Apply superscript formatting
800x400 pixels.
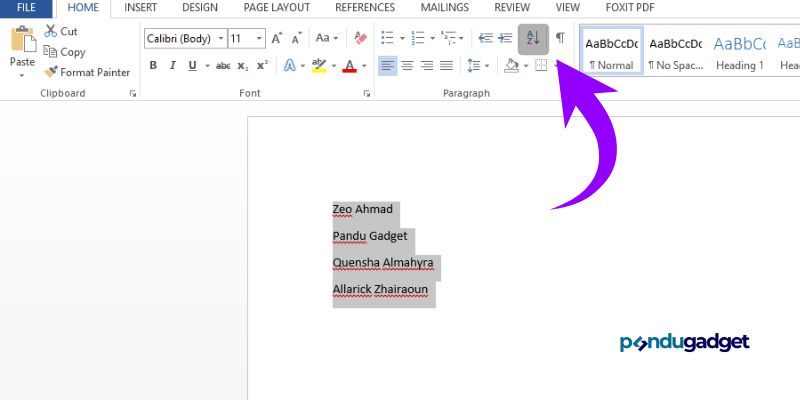(x=262, y=66)
